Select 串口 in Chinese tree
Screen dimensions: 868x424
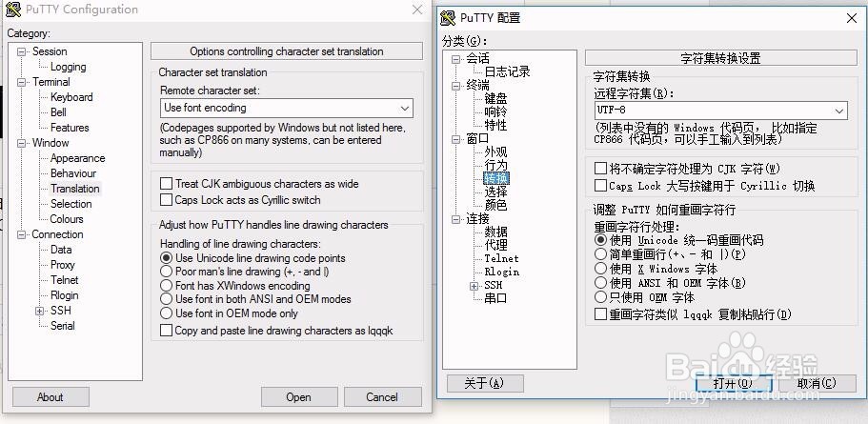tap(495, 299)
